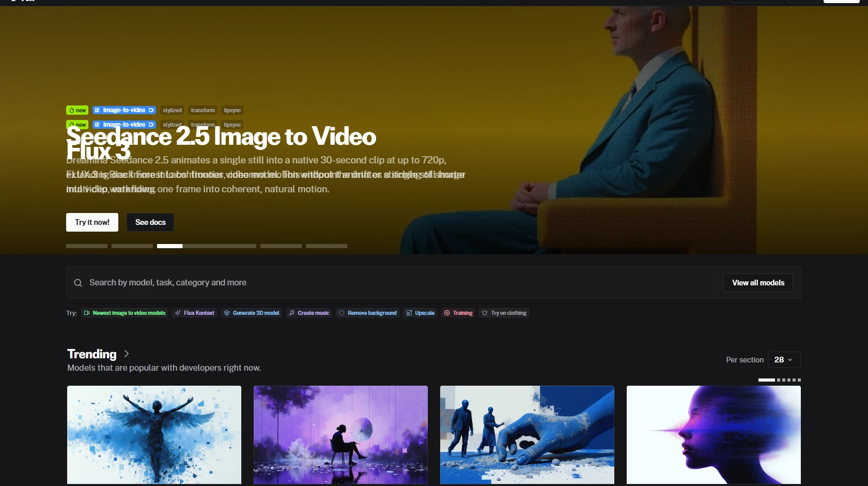
Task: Open the blue hand with figures thumbnail
Action: (527, 435)
